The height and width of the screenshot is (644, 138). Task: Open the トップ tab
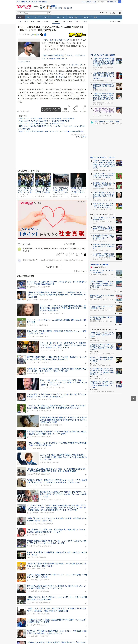click(20, 17)
